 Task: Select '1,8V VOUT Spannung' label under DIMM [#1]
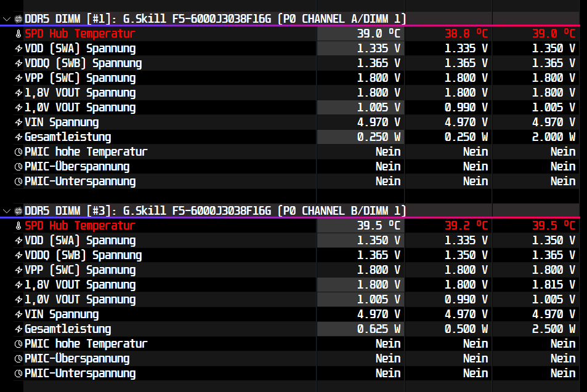pyautogui.click(x=80, y=93)
